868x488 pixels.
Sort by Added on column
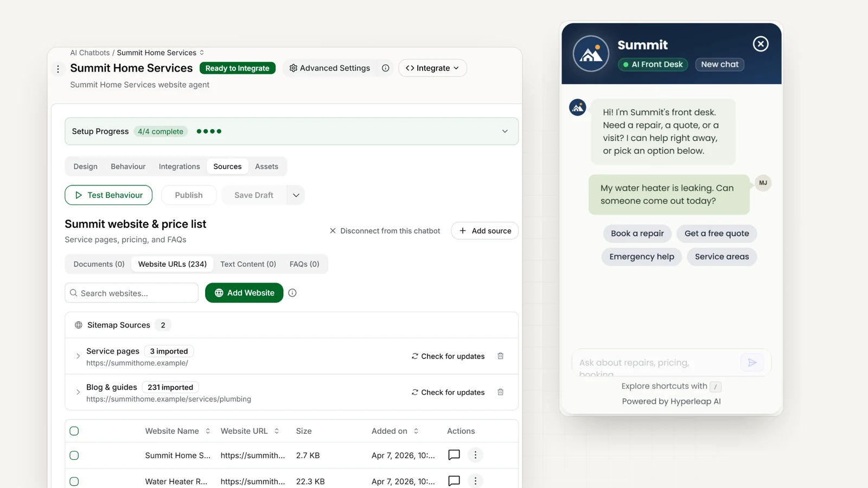coord(416,431)
